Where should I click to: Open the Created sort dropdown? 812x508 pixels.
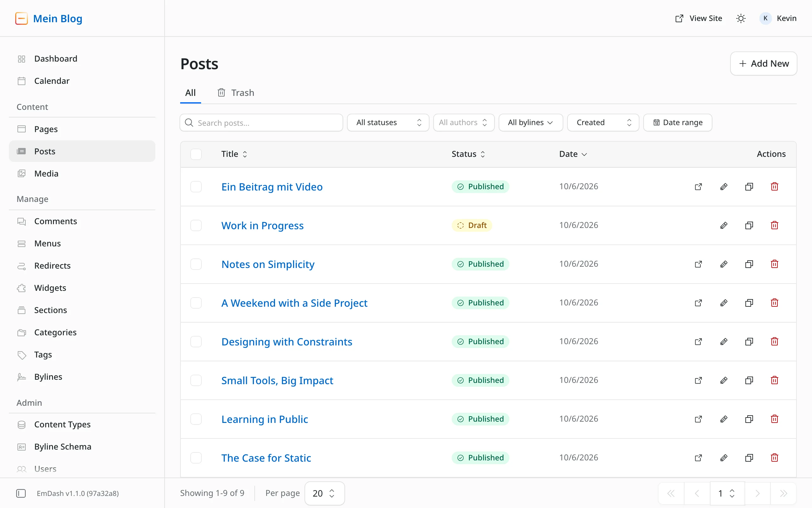(603, 123)
